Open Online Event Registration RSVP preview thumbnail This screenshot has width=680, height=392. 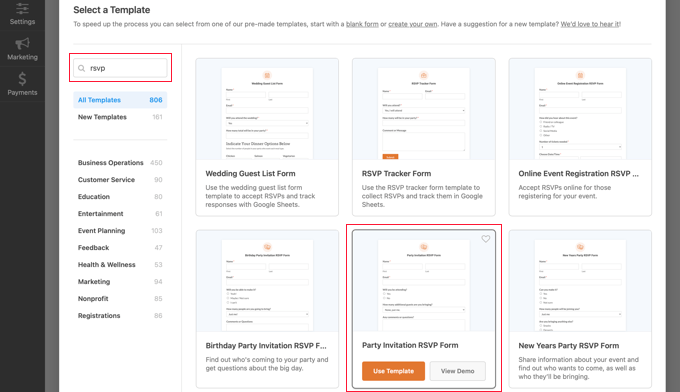(580, 109)
